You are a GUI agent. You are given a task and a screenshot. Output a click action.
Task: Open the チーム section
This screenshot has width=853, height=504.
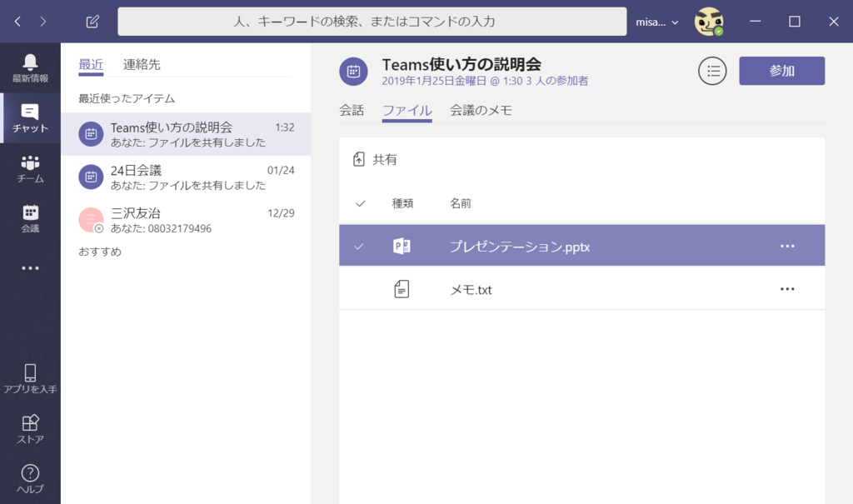tap(30, 169)
